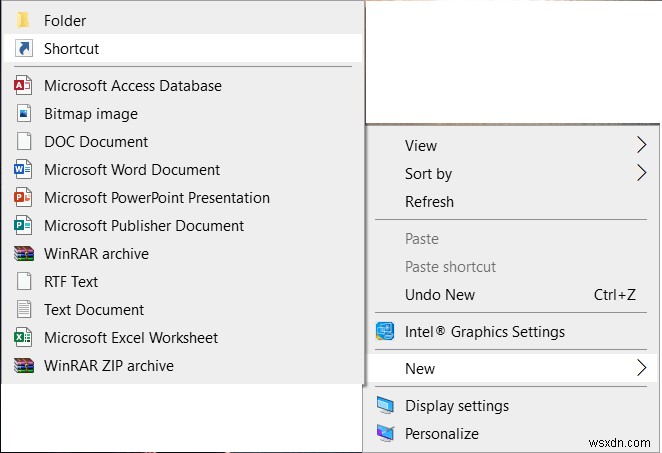This screenshot has height=453, width=662.
Task: Click the greyed-out Paste entry
Action: tap(512, 239)
